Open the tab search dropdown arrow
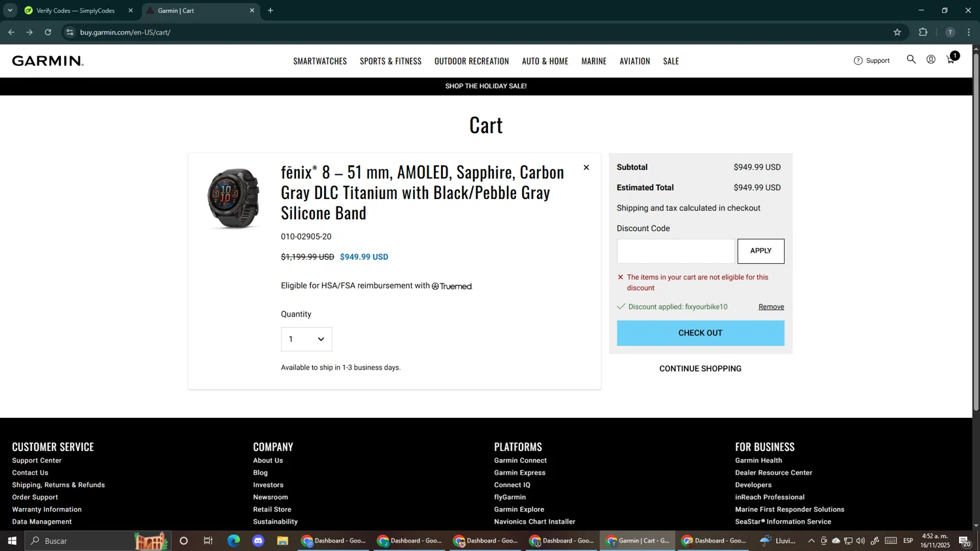The image size is (980, 551). (x=10, y=10)
